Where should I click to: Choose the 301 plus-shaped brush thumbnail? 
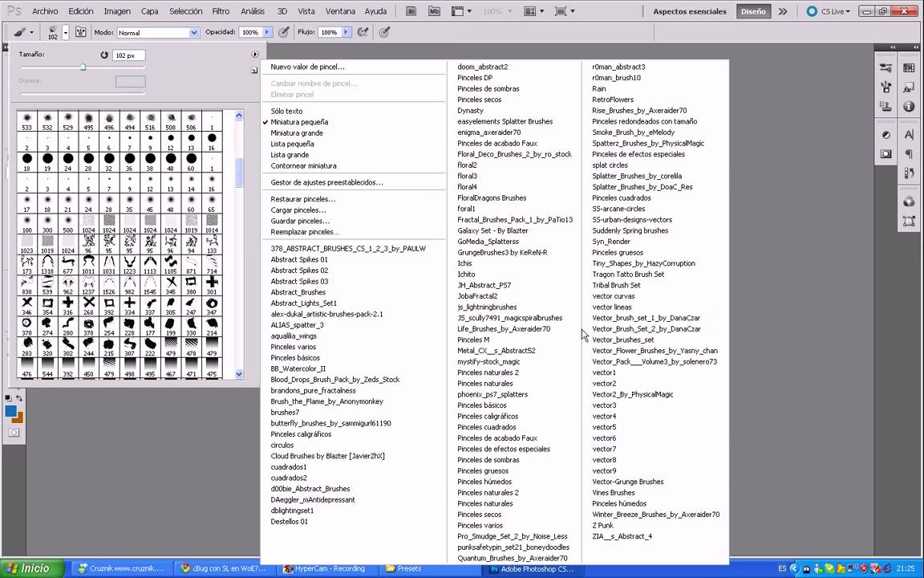(212, 286)
